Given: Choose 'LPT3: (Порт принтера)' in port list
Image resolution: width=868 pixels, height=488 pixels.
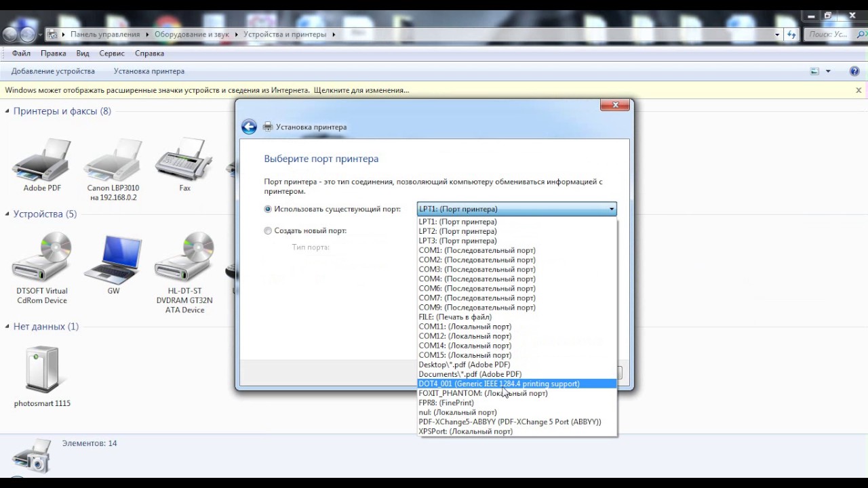Looking at the screenshot, I should pyautogui.click(x=517, y=241).
